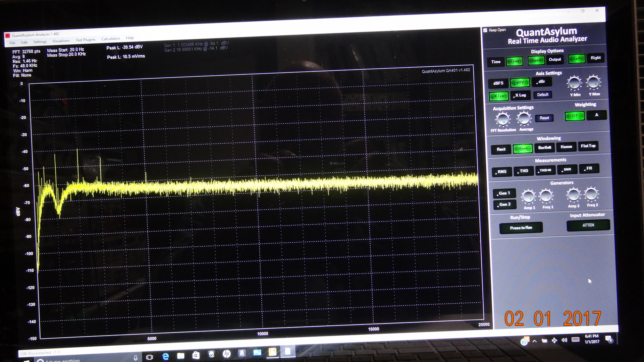Open the Photos app taskbar icon
This screenshot has width=644, height=362.
click(x=257, y=352)
